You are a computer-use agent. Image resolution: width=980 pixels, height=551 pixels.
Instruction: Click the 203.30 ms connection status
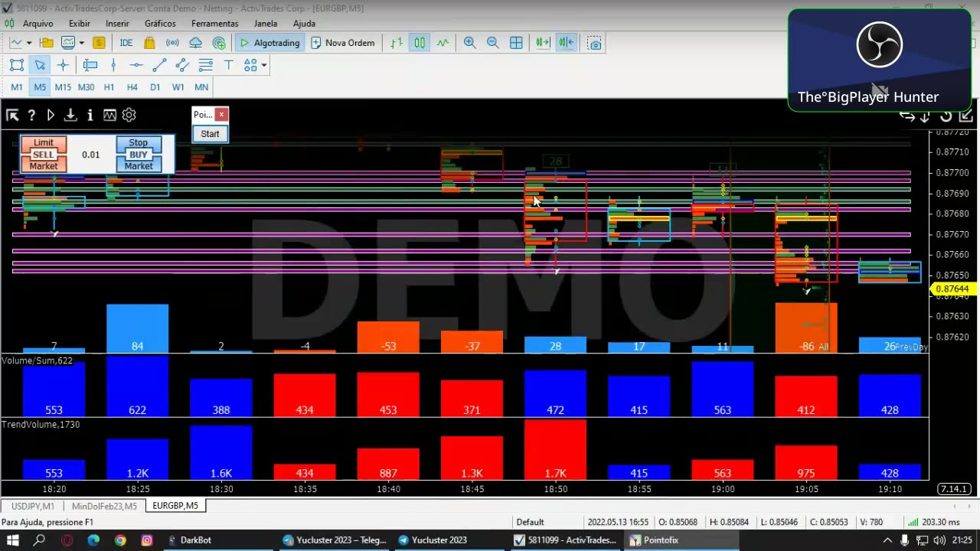point(933,522)
